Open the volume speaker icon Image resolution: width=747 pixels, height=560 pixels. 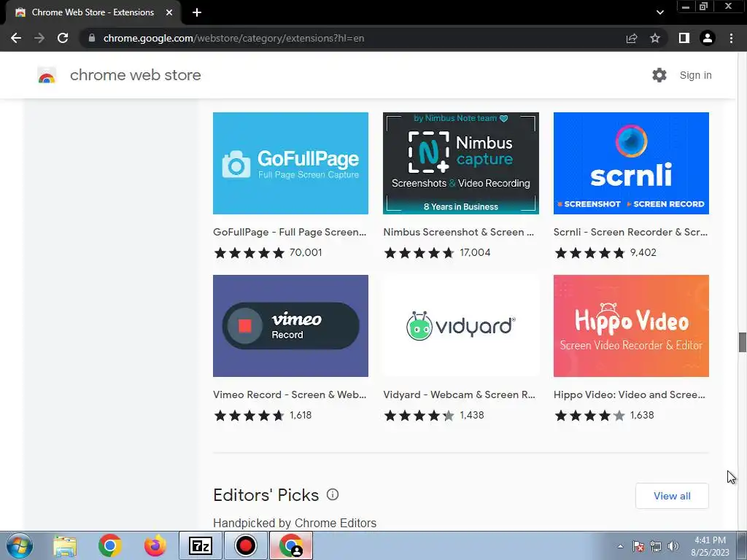pyautogui.click(x=673, y=546)
